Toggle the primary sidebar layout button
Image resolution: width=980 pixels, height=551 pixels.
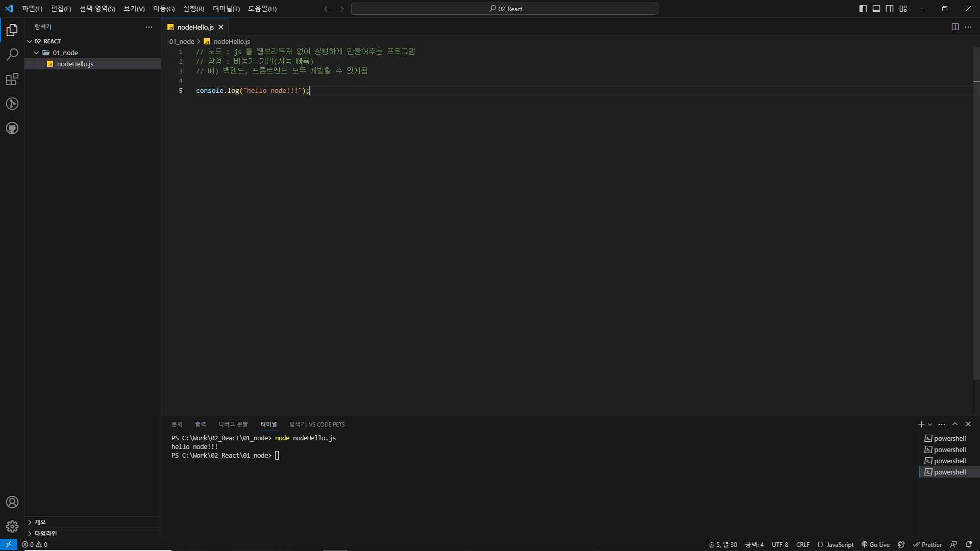point(863,9)
